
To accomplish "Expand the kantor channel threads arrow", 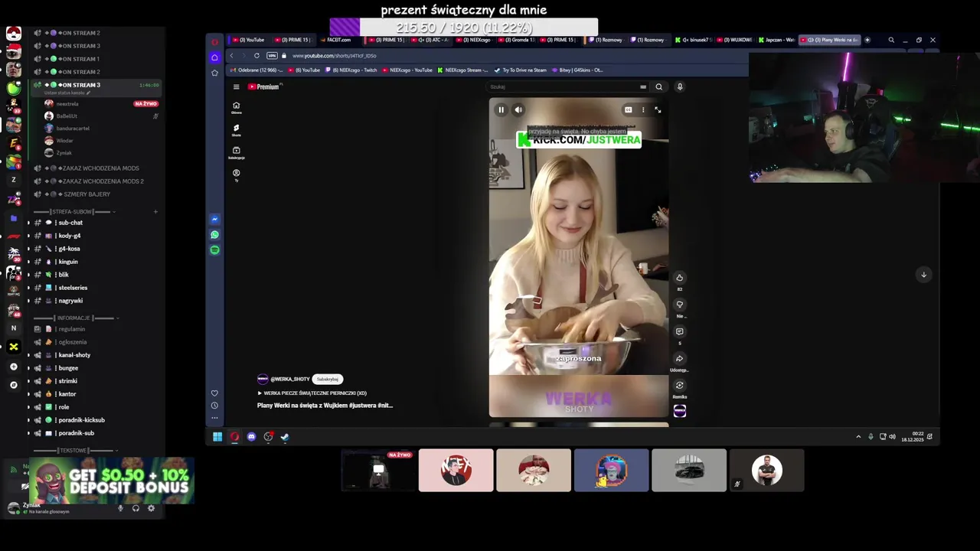I will click(x=29, y=394).
